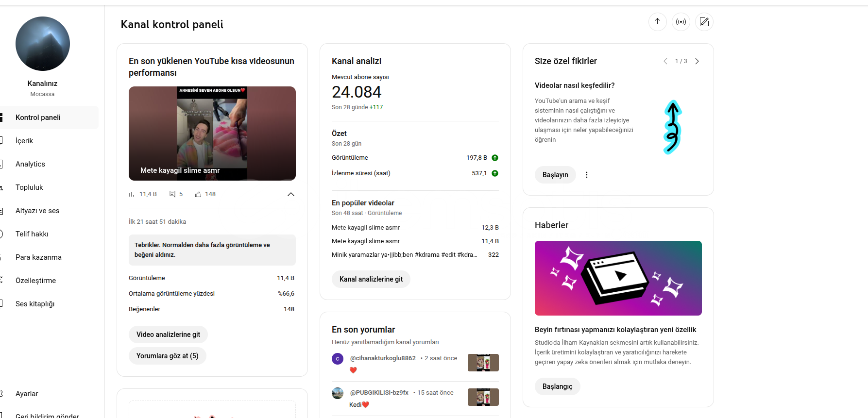
Task: Open Analytics in the sidebar
Action: (49, 164)
